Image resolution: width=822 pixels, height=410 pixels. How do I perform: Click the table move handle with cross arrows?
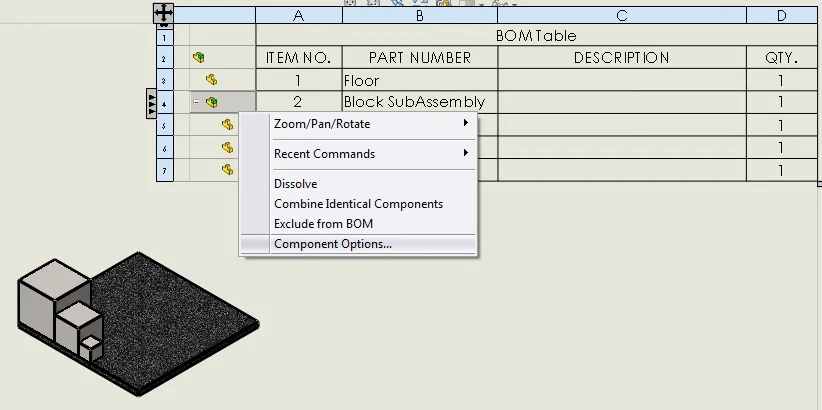(164, 14)
